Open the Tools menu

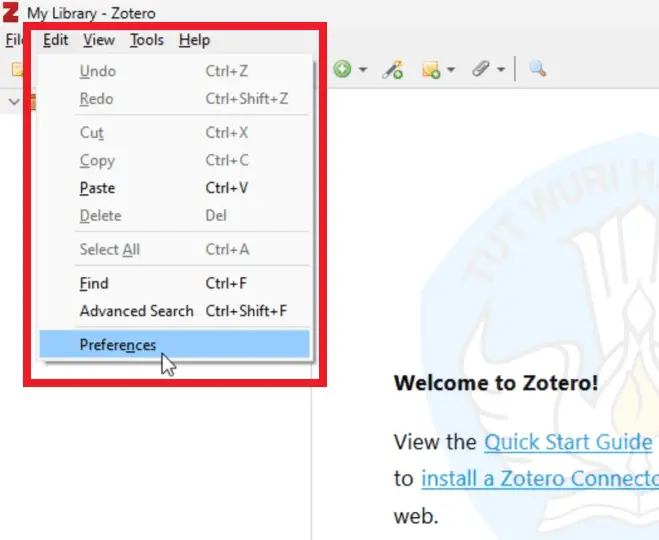coord(147,40)
